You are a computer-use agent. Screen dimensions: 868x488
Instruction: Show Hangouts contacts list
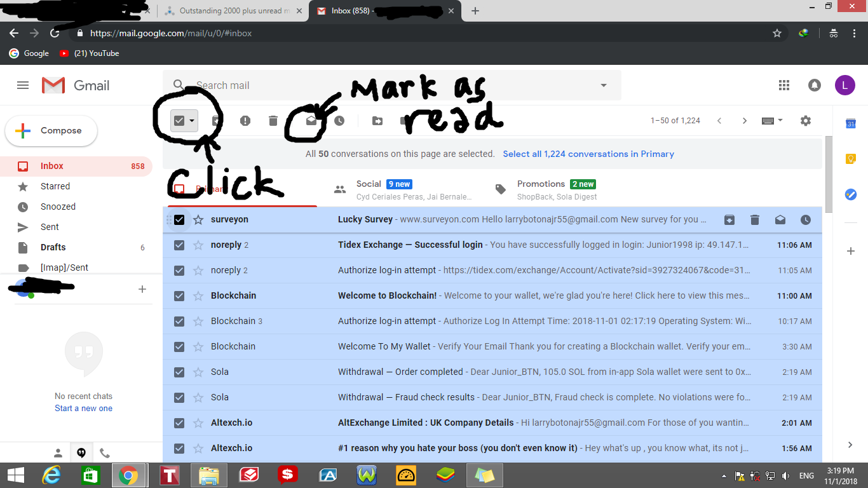[x=58, y=453]
